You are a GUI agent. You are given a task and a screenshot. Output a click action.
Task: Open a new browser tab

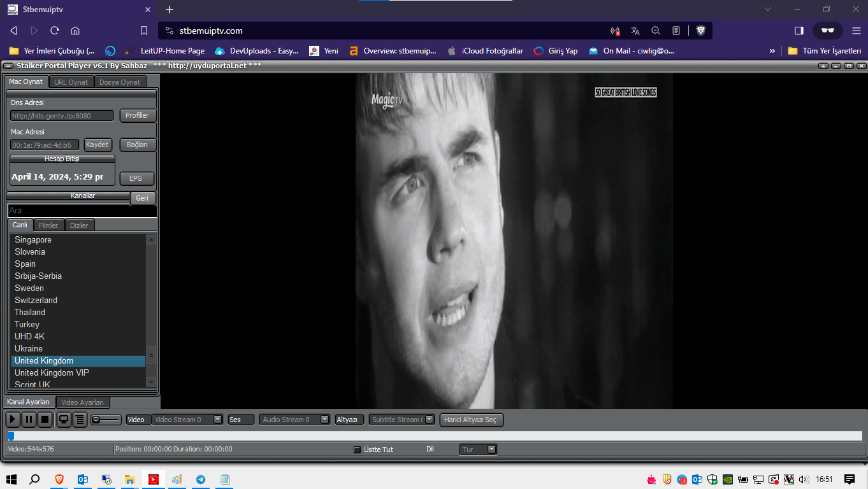point(170,10)
